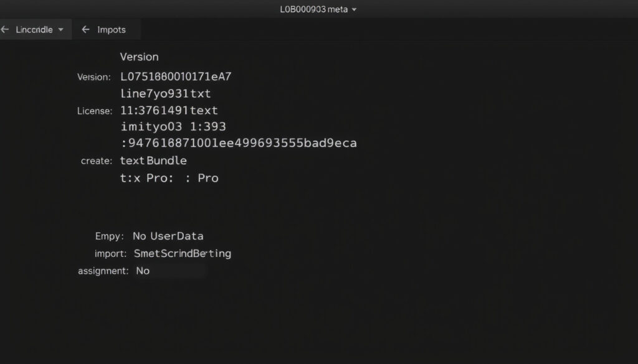Viewport: 638px width, 364px height.
Task: Click the line7yo931txt entry
Action: (166, 93)
